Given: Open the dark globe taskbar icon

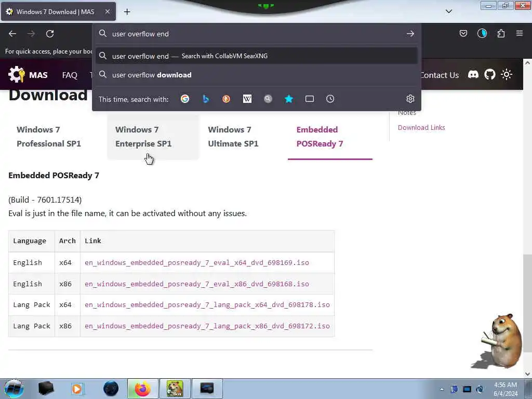Looking at the screenshot, I should [111, 389].
